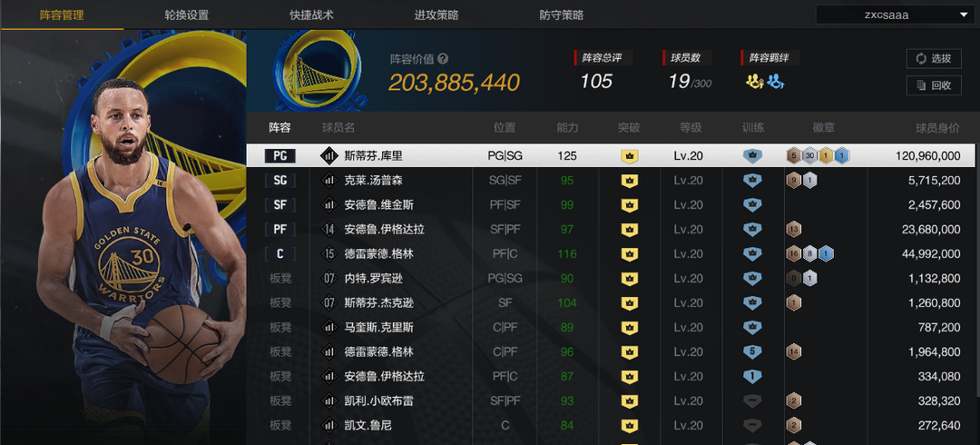Click the bronze 5 badge in 库里's row
980x445 pixels.
pos(794,156)
